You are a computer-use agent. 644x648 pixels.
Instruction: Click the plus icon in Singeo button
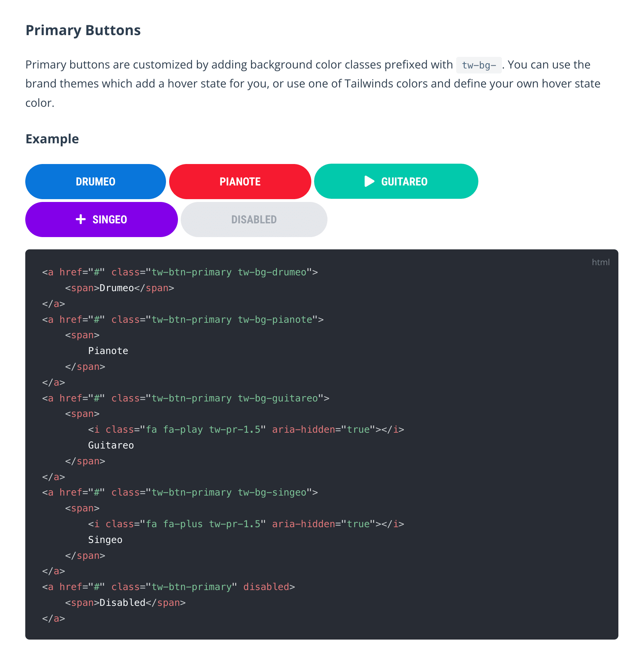click(81, 219)
